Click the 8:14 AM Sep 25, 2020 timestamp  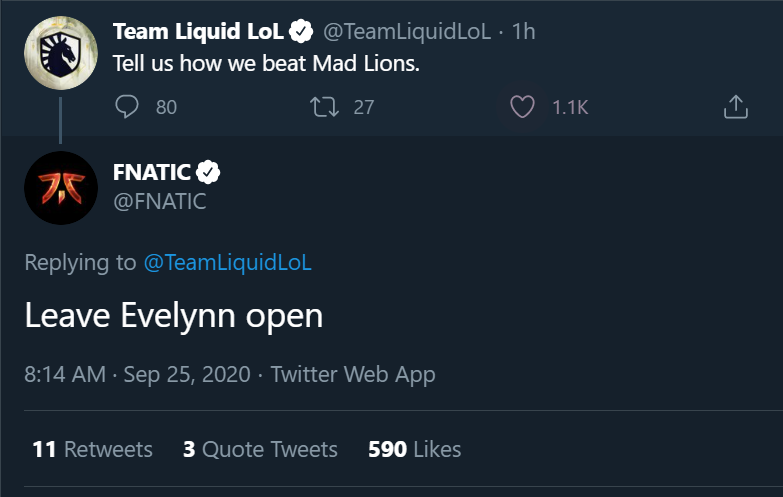[137, 374]
